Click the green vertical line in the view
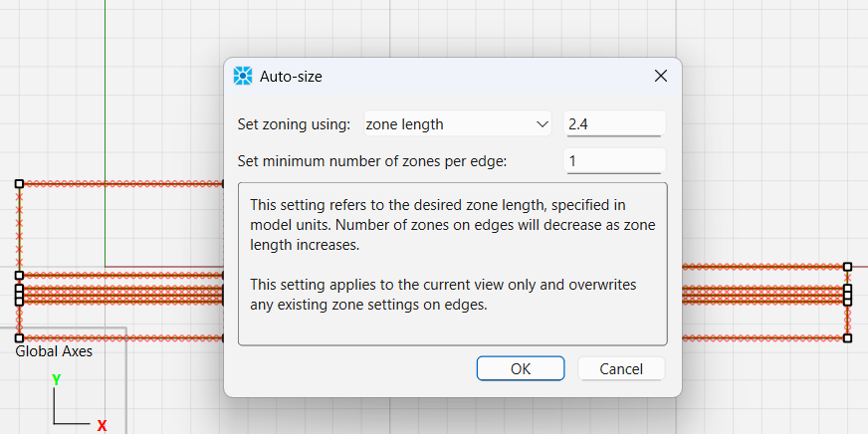Image resolution: width=868 pixels, height=434 pixels. pos(105,132)
